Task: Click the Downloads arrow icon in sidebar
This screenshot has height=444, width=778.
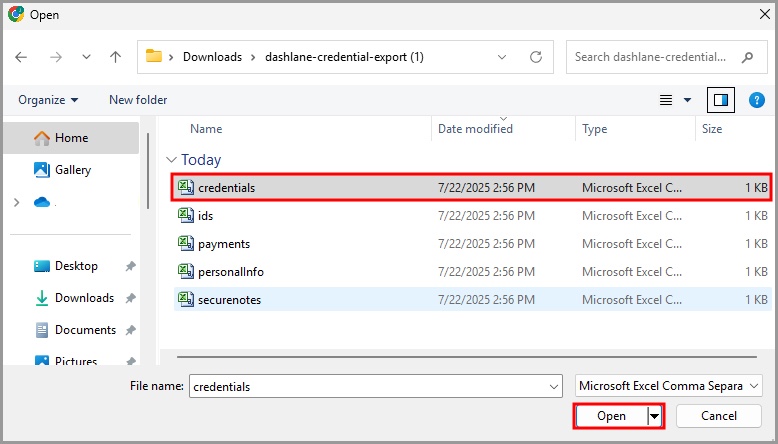Action: coord(42,298)
